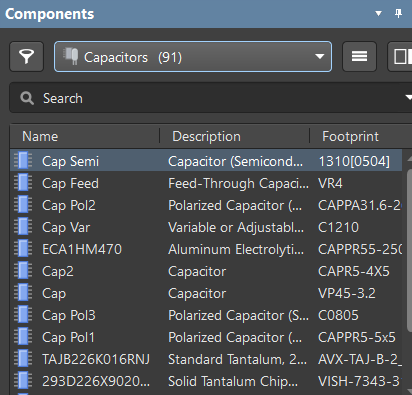The width and height of the screenshot is (412, 395).
Task: Click the component list vertical scrollbar
Action: (409, 250)
